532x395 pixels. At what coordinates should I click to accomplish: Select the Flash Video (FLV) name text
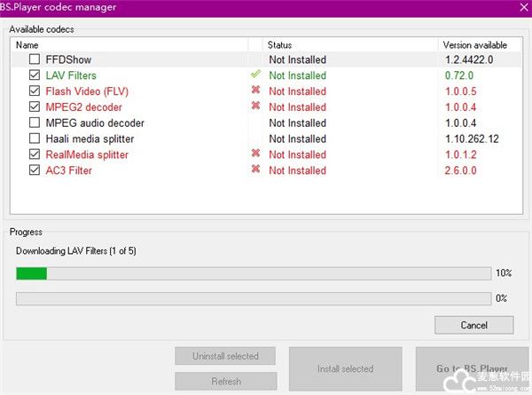point(87,91)
